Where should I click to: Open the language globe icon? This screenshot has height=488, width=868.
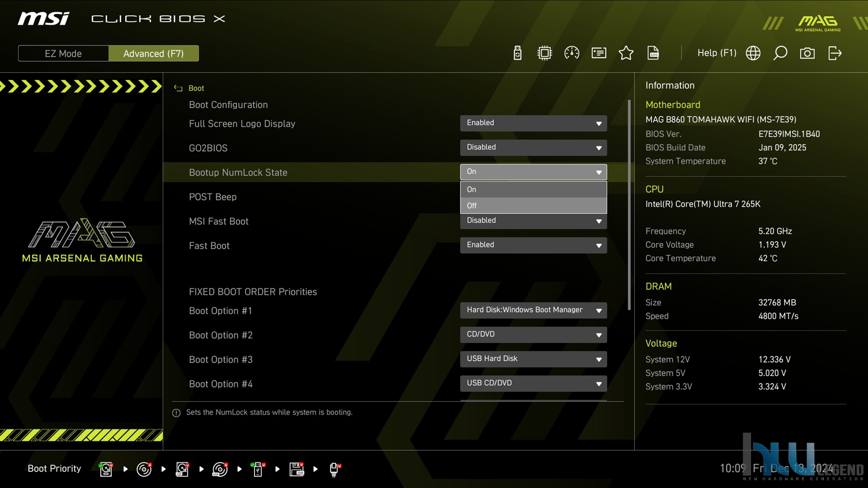point(753,53)
